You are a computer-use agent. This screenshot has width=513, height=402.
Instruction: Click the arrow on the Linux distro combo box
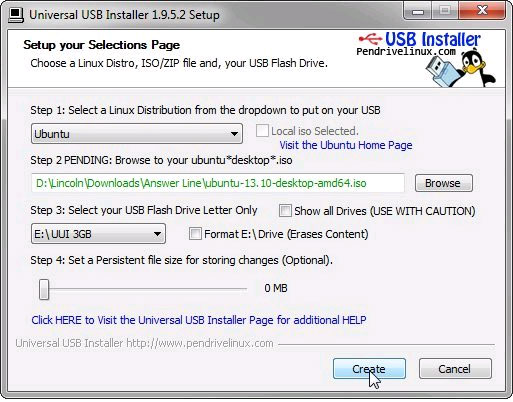coord(234,134)
